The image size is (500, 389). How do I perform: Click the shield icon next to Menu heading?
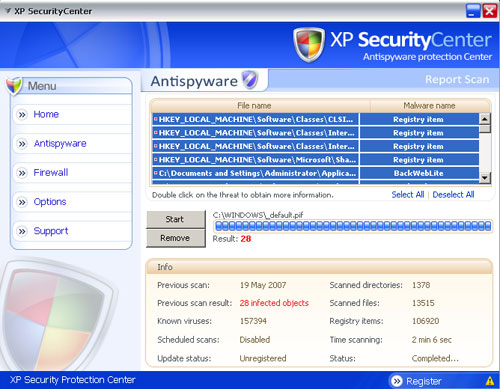click(x=14, y=86)
